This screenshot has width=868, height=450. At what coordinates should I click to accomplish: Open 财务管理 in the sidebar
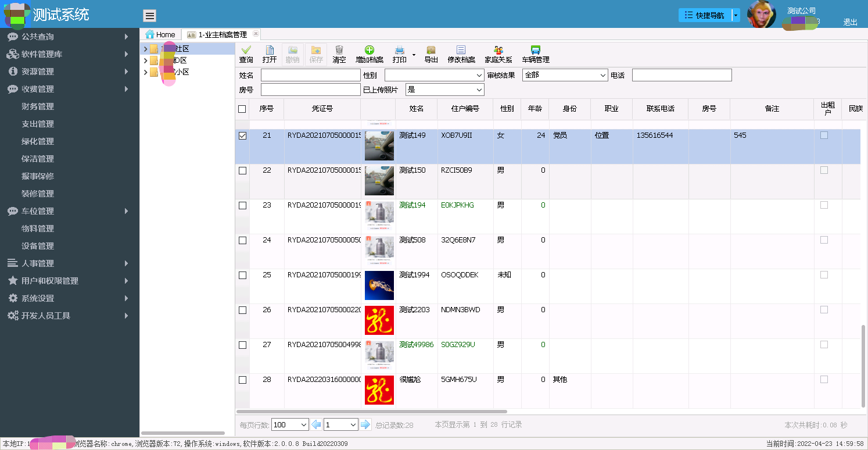point(38,106)
